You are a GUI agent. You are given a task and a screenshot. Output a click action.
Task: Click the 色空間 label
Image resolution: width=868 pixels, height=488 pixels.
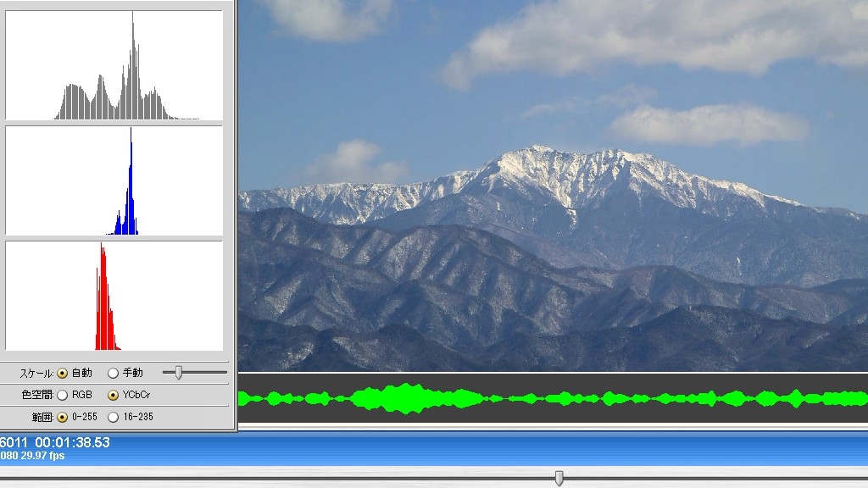37,395
